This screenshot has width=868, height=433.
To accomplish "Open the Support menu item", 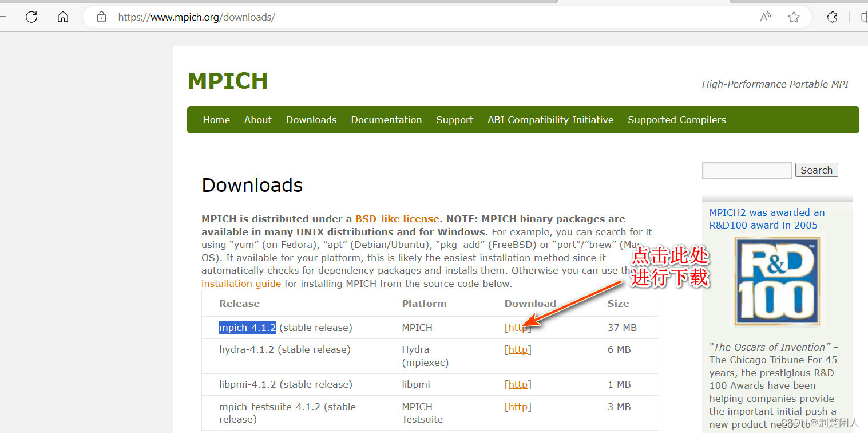I will coord(454,120).
